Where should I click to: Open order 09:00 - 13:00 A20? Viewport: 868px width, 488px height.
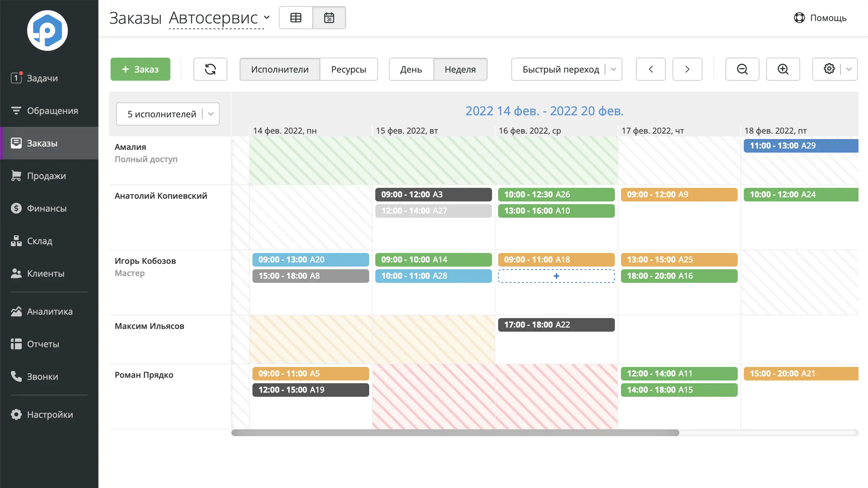pyautogui.click(x=311, y=260)
